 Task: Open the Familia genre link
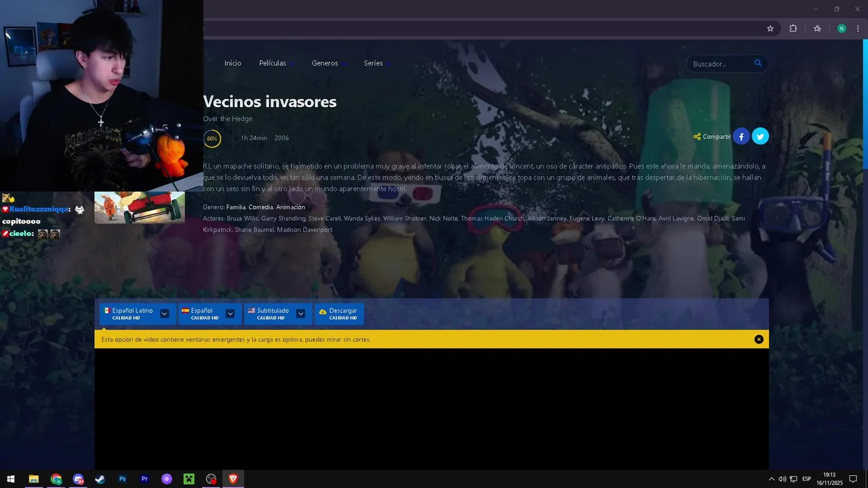[235, 207]
